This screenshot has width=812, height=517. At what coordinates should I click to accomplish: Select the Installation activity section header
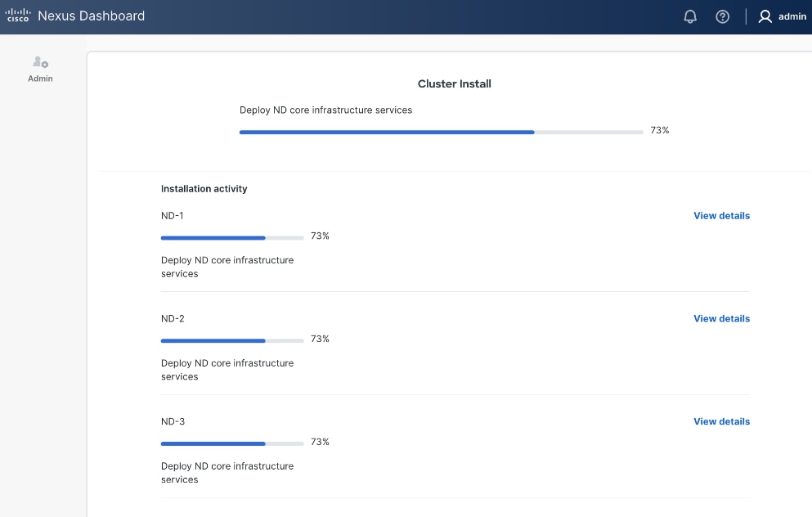point(204,188)
